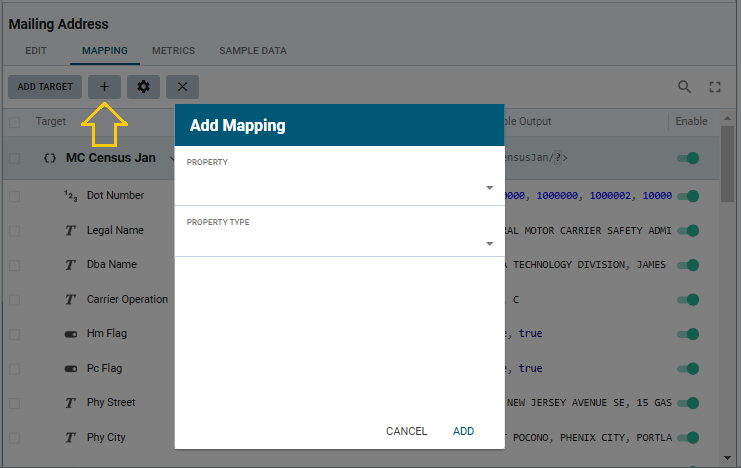
Task: Check the Dba Name row checkbox
Action: (14, 265)
